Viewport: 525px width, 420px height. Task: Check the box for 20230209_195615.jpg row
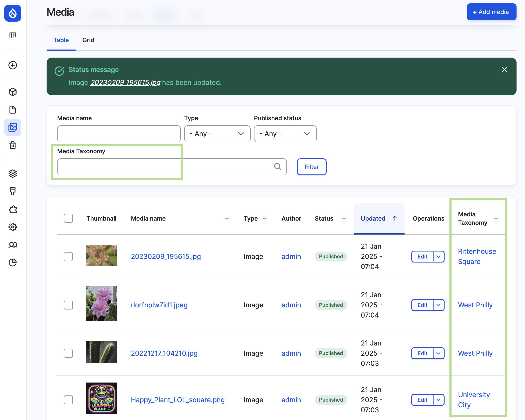[68, 256]
